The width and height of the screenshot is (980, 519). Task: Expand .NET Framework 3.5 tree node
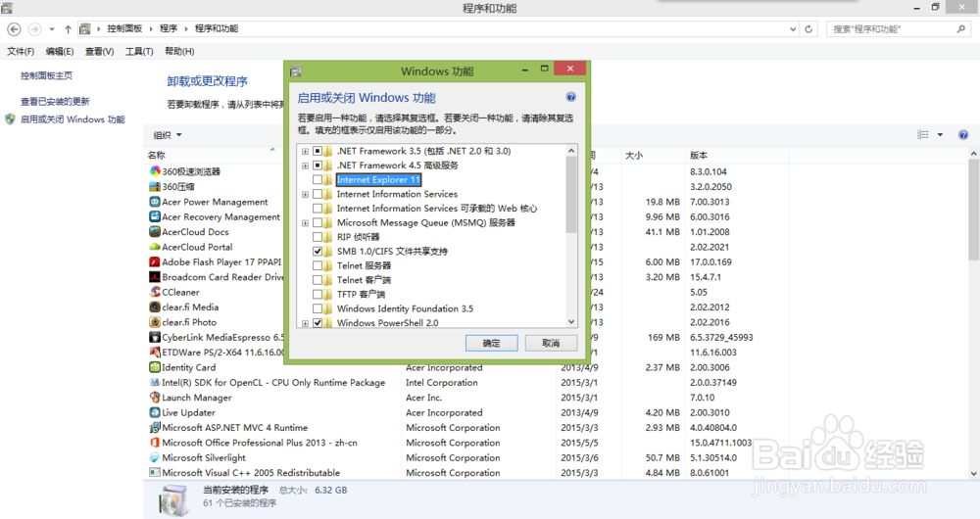(x=305, y=151)
